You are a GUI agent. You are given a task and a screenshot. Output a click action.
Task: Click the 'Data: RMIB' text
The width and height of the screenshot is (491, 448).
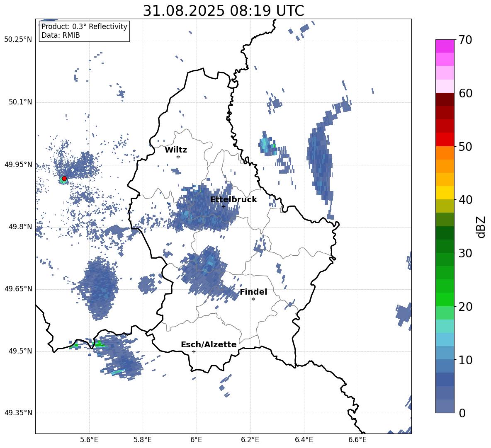[61, 35]
